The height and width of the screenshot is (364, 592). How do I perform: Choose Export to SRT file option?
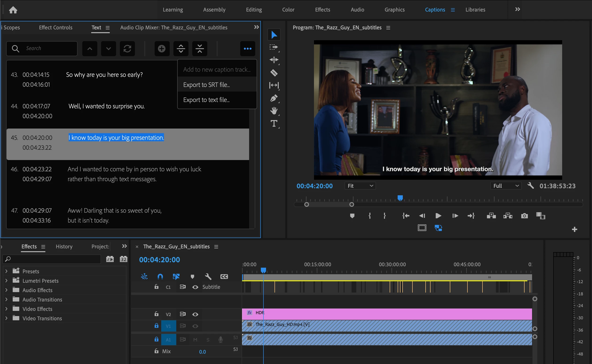206,85
